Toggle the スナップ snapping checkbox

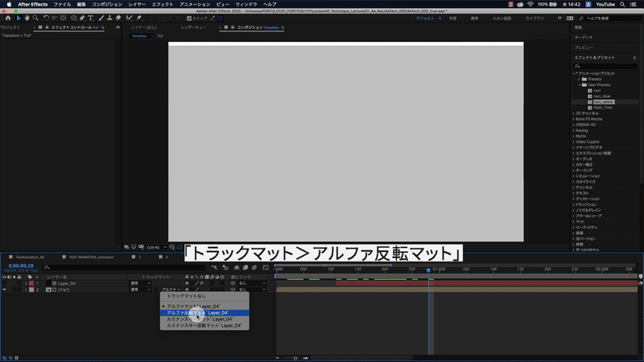coord(189,19)
